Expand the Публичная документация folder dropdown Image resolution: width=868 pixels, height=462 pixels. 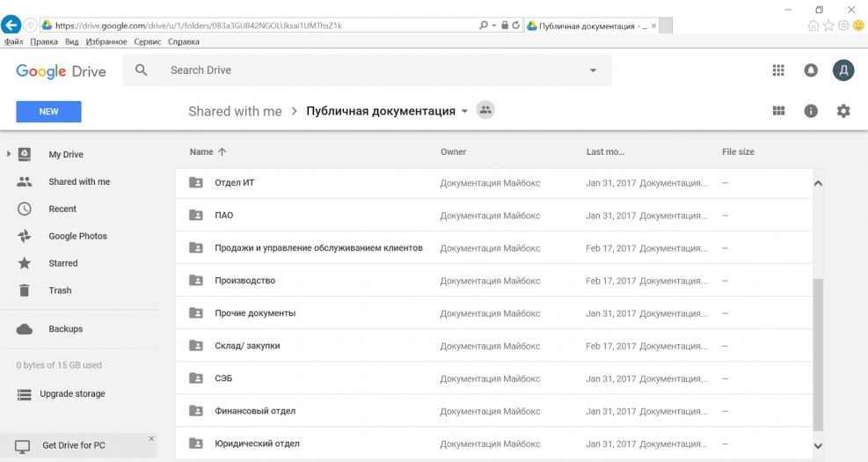tap(464, 112)
